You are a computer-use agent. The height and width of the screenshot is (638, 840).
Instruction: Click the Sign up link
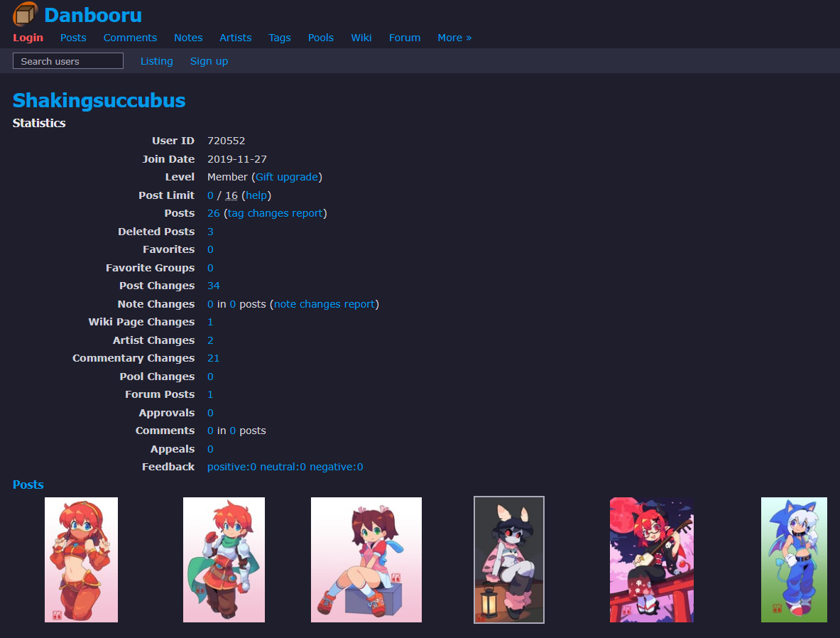tap(209, 61)
